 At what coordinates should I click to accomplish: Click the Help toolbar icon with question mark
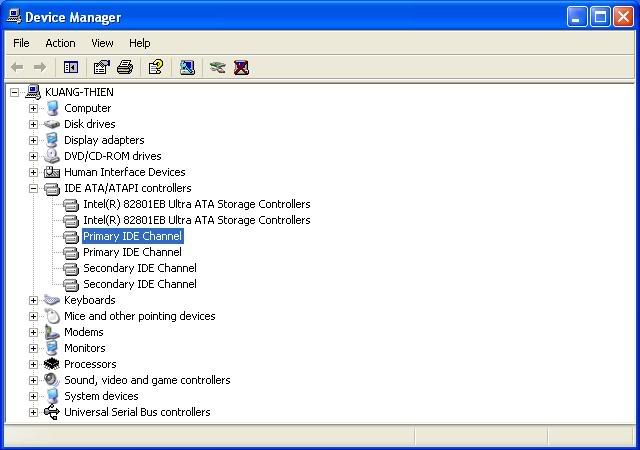156,67
